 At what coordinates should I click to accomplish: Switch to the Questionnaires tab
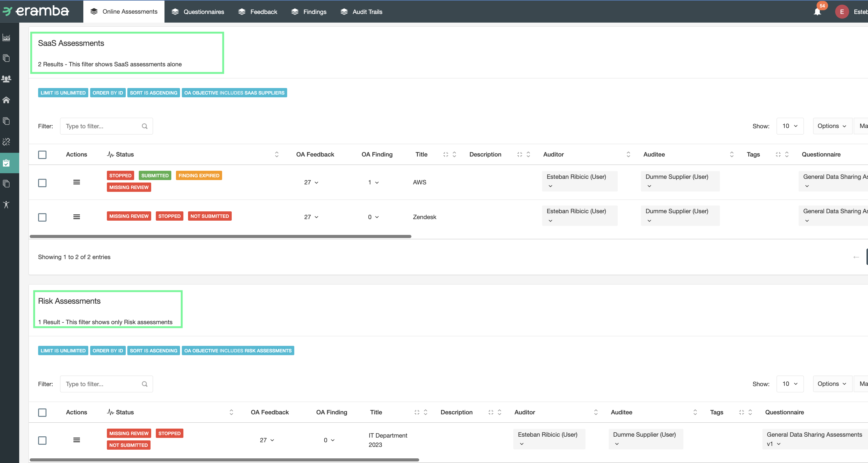197,12
